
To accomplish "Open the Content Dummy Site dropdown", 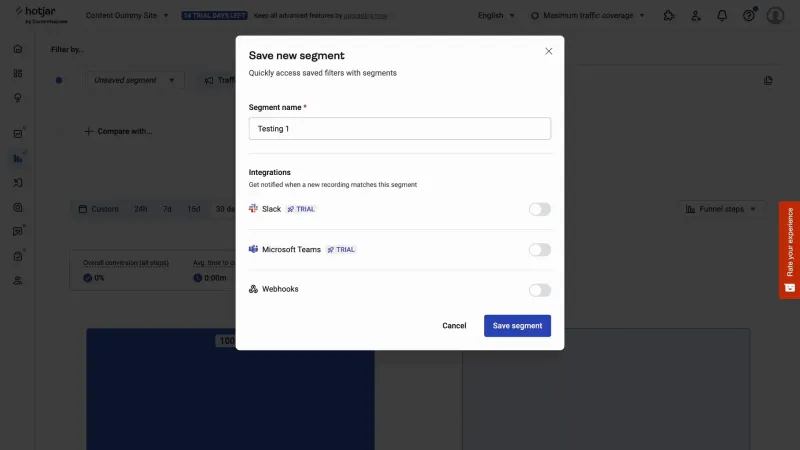I will point(127,15).
